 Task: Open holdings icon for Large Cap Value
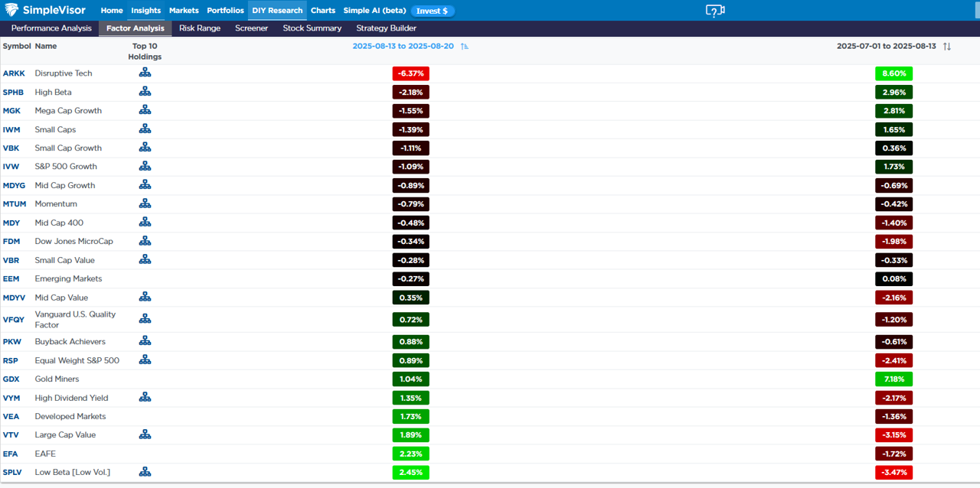[145, 434]
